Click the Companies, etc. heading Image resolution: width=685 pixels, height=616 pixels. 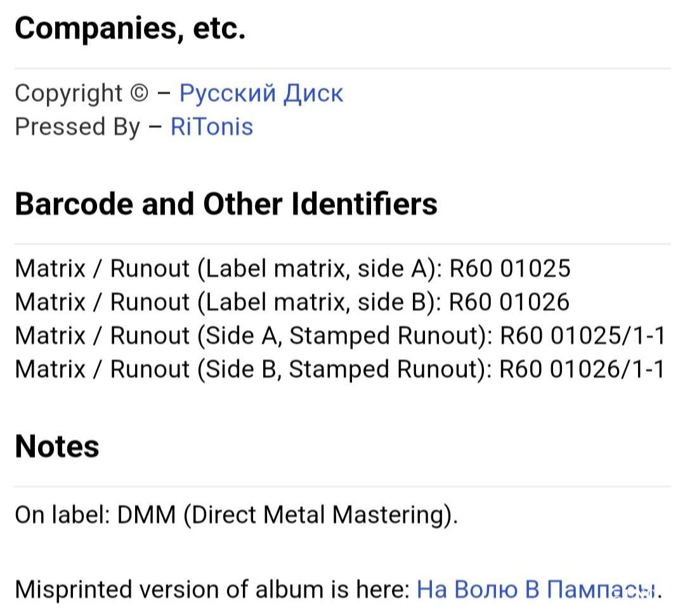click(130, 28)
